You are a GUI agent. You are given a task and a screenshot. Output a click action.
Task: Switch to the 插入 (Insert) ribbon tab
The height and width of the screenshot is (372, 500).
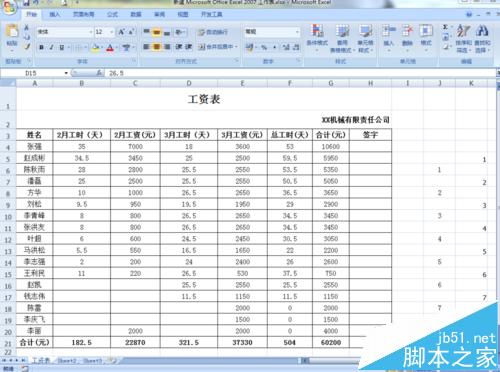55,14
